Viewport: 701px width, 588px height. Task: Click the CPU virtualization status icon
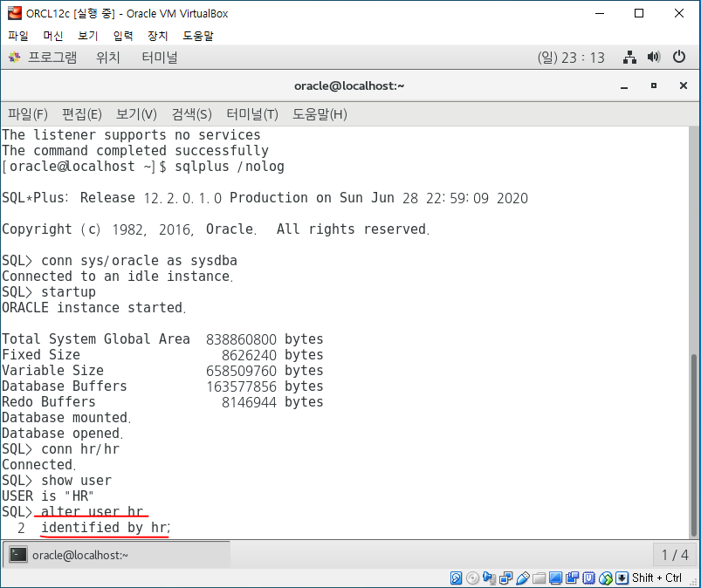tap(588, 578)
